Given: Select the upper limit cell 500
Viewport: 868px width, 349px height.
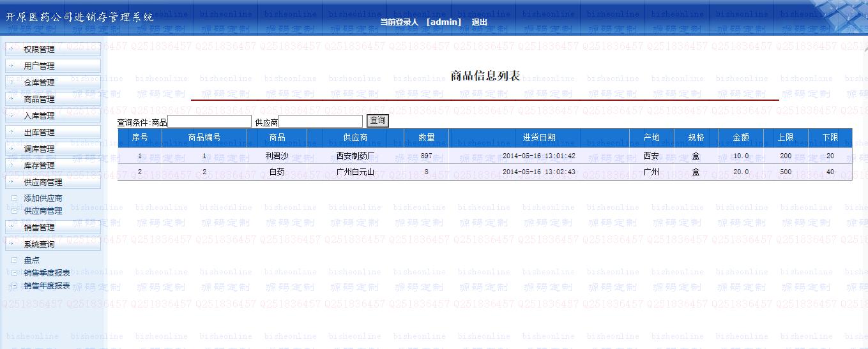Looking at the screenshot, I should [x=786, y=172].
